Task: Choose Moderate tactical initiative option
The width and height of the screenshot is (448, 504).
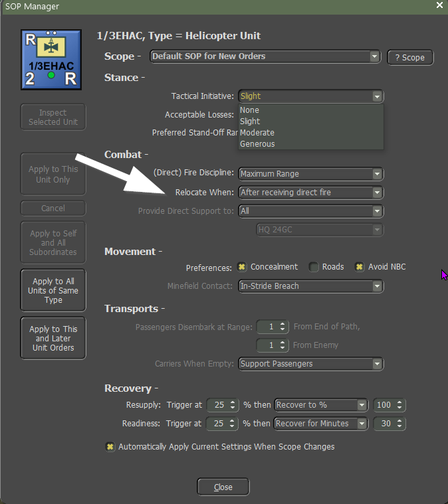Action: coord(257,133)
